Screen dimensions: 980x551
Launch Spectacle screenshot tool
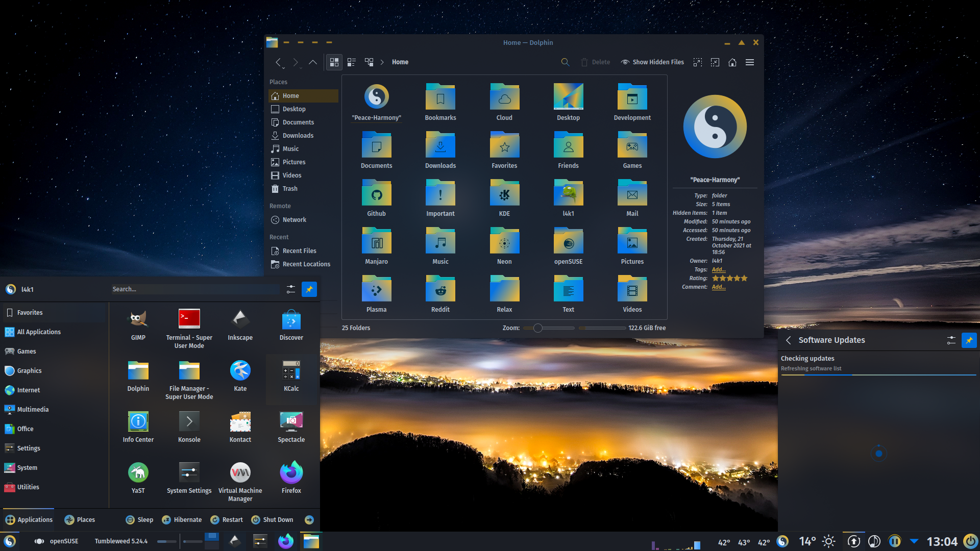291,427
